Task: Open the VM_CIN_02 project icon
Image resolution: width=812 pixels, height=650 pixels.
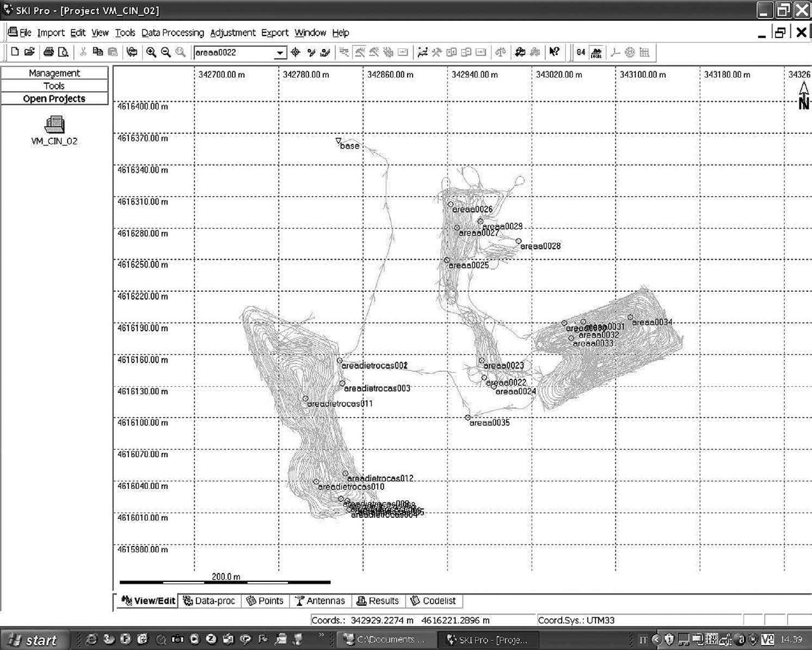Action: 54,124
